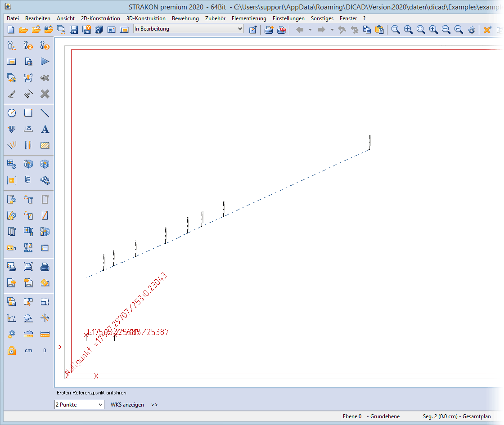Open the 2 Punkte dropdown
This screenshot has width=504, height=425.
79,404
